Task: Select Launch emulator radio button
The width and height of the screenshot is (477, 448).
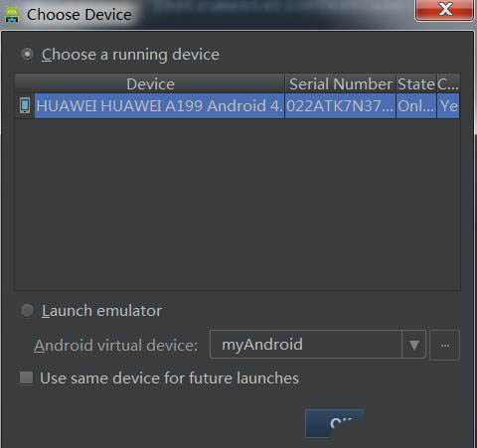Action: (27, 311)
